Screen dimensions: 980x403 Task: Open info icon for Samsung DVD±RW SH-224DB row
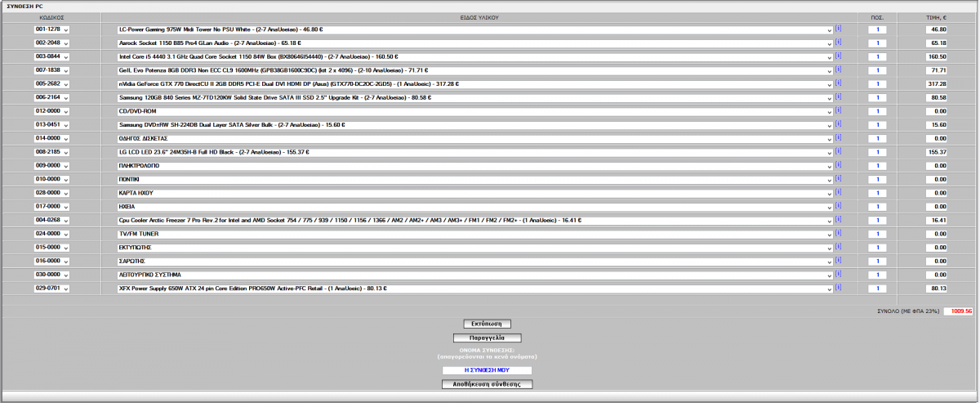click(x=838, y=124)
